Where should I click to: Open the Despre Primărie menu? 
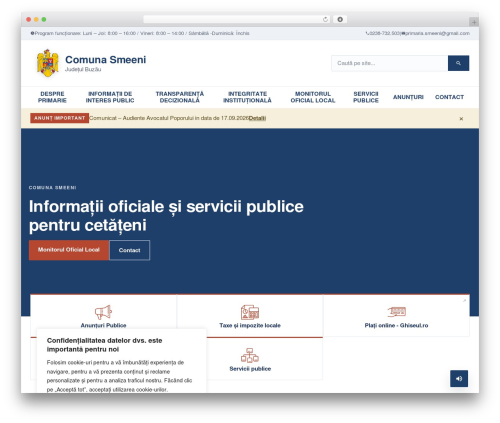coord(52,97)
